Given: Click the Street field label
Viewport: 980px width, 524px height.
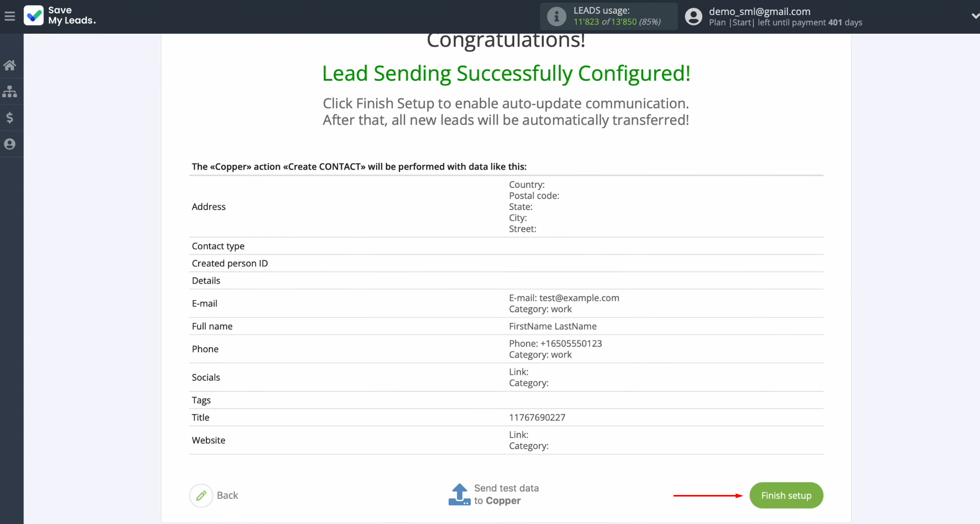Looking at the screenshot, I should point(522,229).
